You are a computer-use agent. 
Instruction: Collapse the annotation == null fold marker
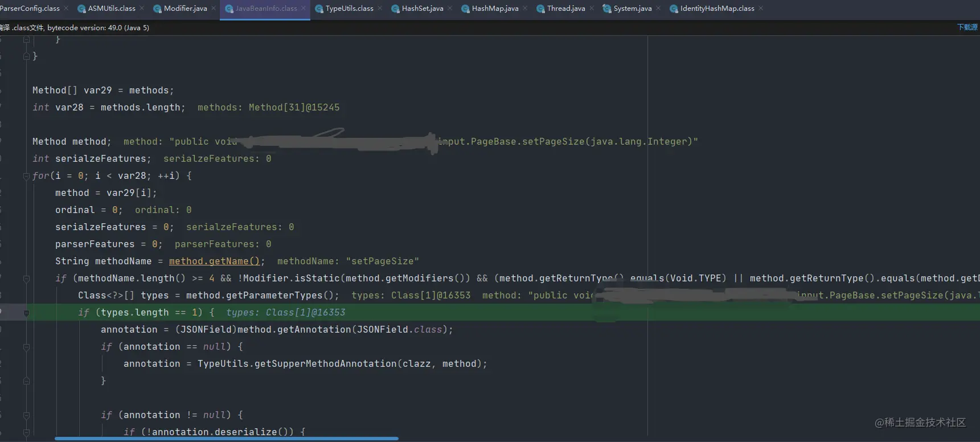coord(26,347)
